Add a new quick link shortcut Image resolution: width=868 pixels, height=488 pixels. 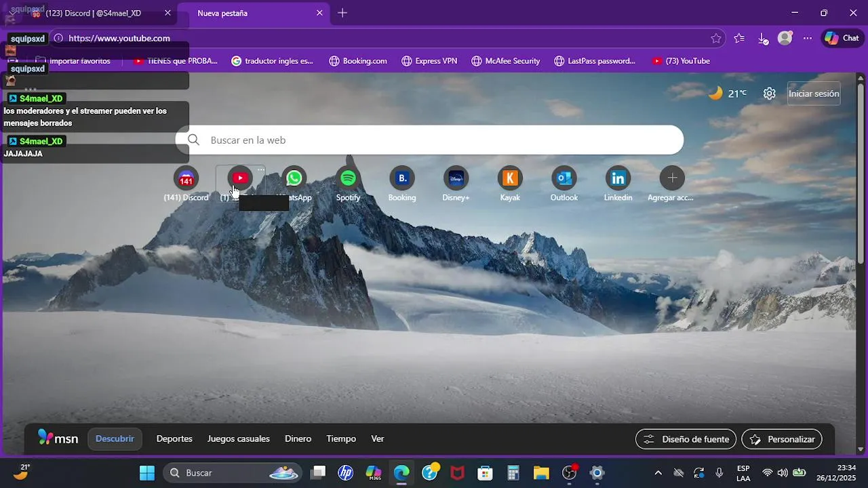pos(672,184)
